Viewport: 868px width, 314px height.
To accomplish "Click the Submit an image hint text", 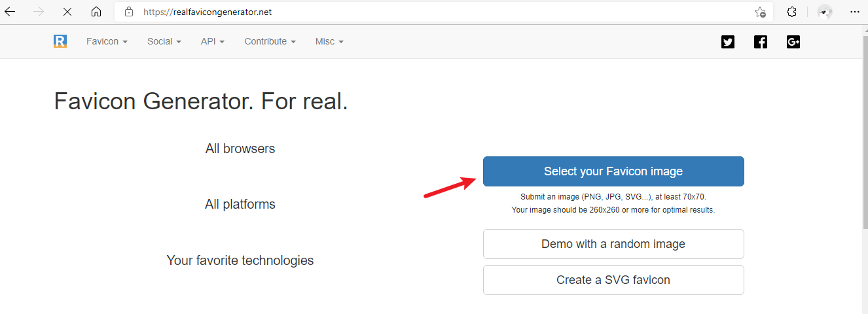I will pos(613,196).
